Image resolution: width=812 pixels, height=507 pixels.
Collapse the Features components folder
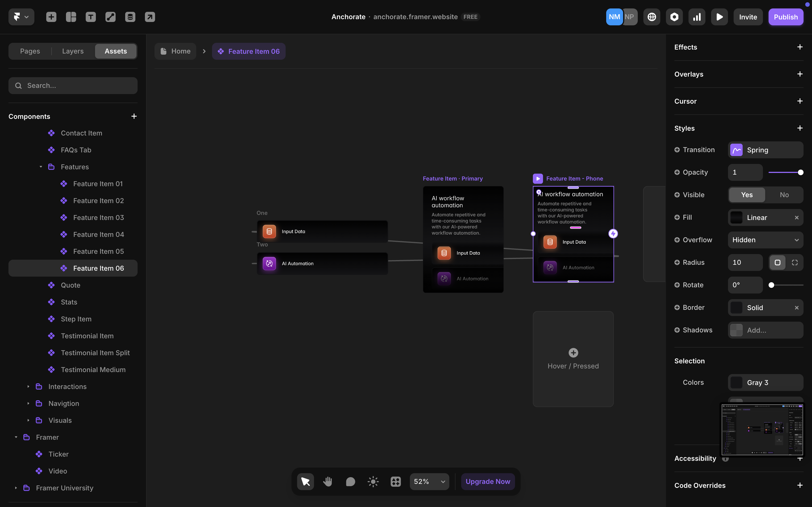(41, 167)
